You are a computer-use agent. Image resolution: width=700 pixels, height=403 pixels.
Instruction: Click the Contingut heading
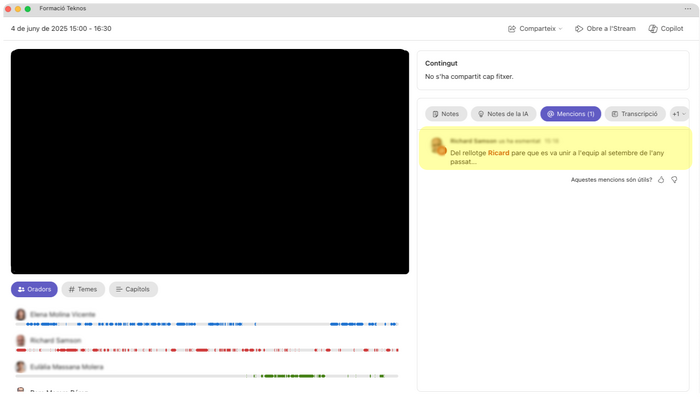tap(441, 63)
